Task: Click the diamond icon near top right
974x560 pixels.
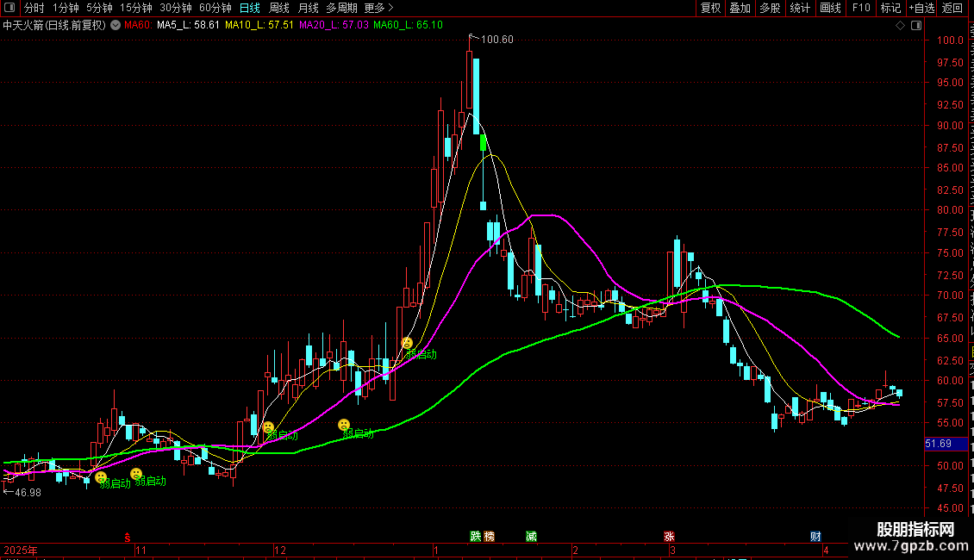Action: [x=900, y=26]
